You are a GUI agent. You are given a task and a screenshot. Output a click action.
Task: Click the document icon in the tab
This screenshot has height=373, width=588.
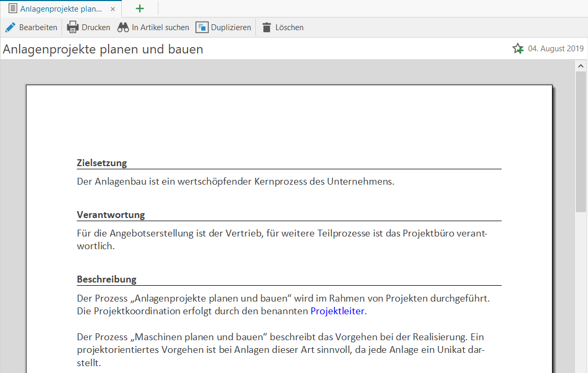pyautogui.click(x=13, y=9)
